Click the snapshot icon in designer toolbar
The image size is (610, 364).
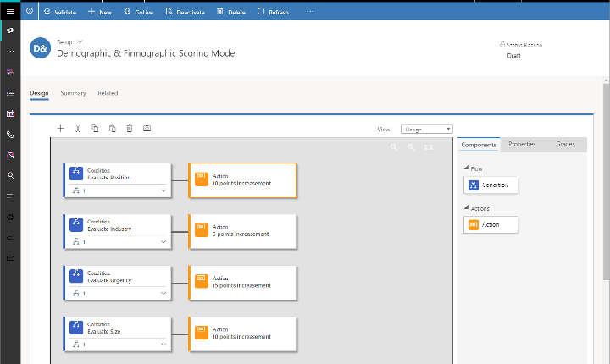(x=147, y=129)
